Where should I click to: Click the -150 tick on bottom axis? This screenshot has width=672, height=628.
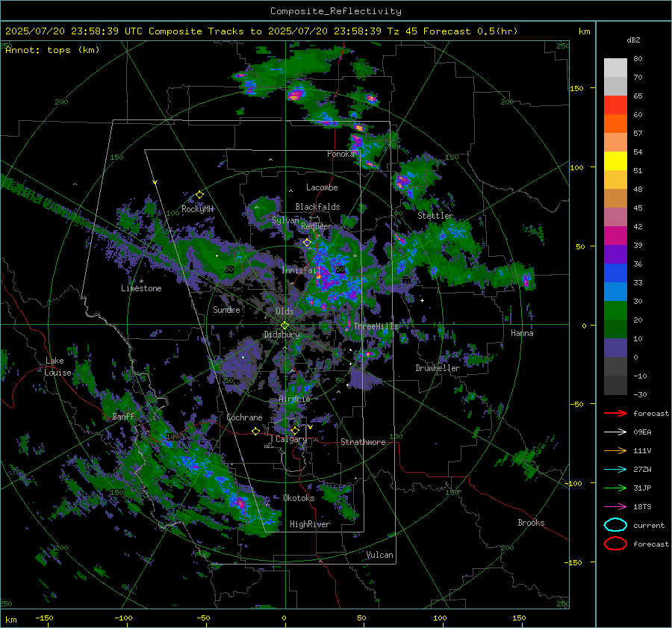click(x=44, y=618)
